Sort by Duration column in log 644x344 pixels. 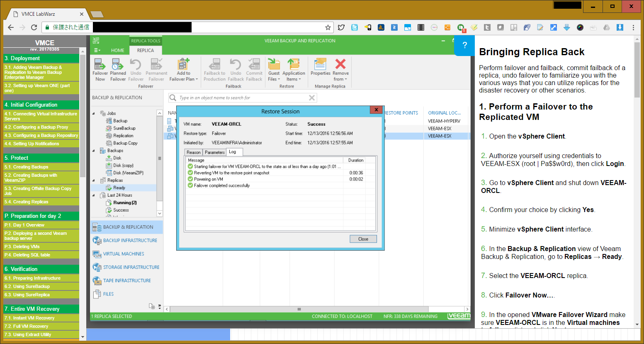click(x=356, y=160)
